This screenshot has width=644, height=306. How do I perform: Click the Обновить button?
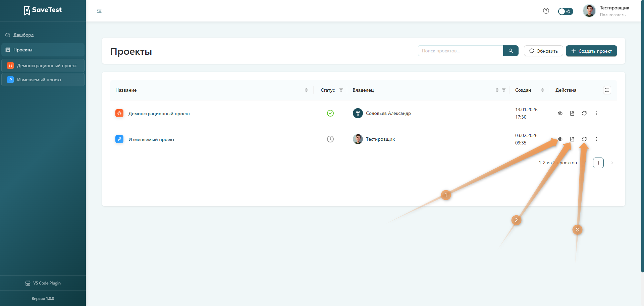point(543,51)
